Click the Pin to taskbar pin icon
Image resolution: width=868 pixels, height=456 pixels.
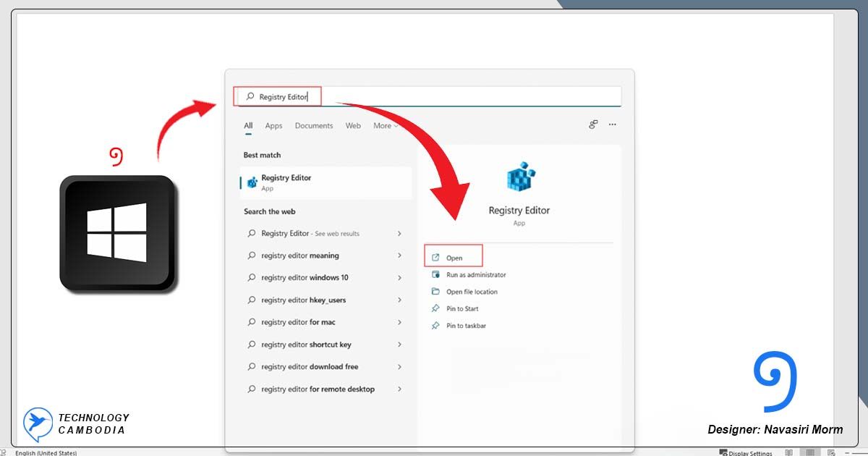(435, 326)
